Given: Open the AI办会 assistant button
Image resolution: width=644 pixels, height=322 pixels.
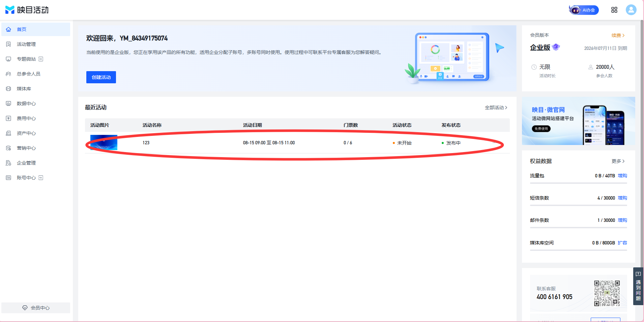Looking at the screenshot, I should tap(584, 10).
